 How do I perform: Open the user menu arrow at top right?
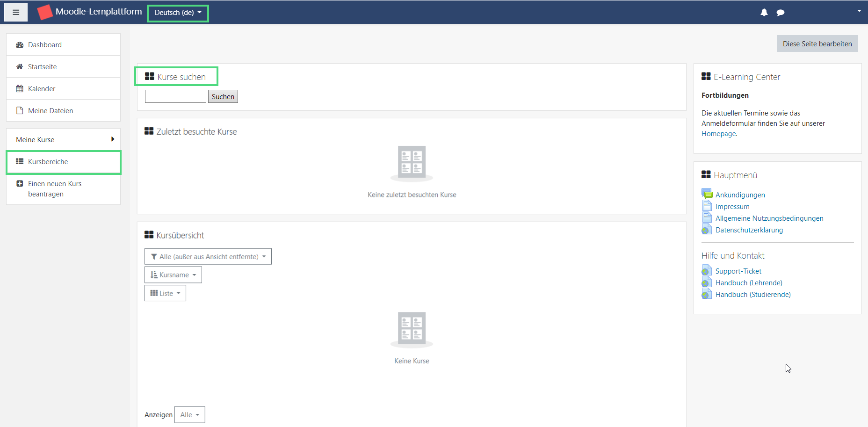pyautogui.click(x=859, y=11)
